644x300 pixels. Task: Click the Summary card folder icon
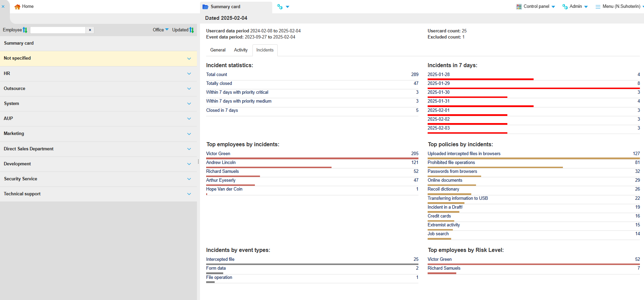click(x=205, y=7)
